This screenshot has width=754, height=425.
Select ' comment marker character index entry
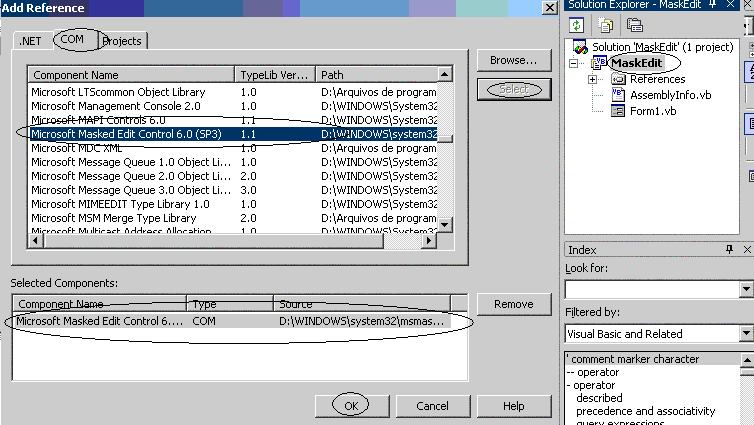point(652,359)
